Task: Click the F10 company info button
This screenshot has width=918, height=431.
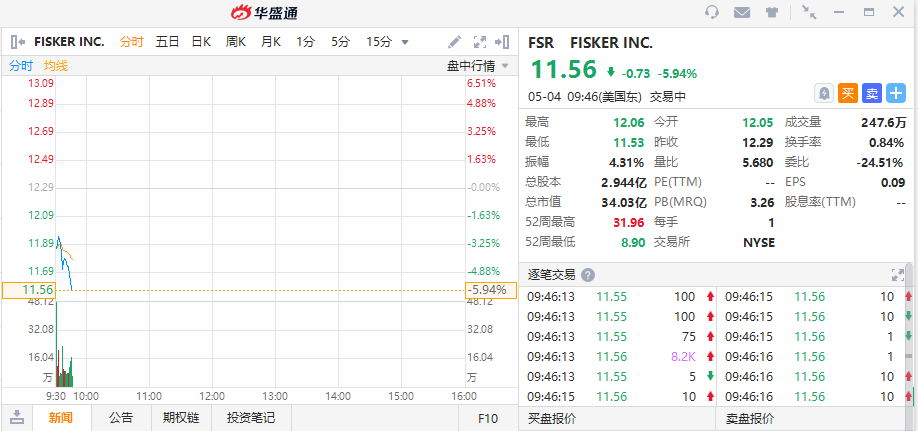Action: [x=488, y=418]
